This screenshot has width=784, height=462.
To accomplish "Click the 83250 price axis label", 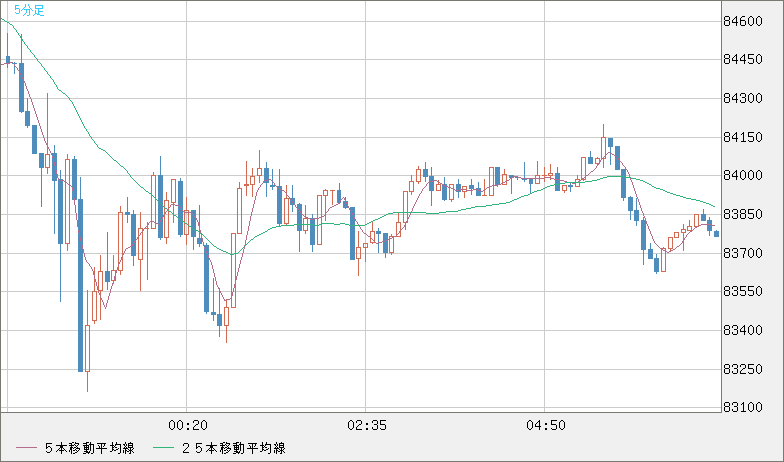I will pyautogui.click(x=743, y=369).
